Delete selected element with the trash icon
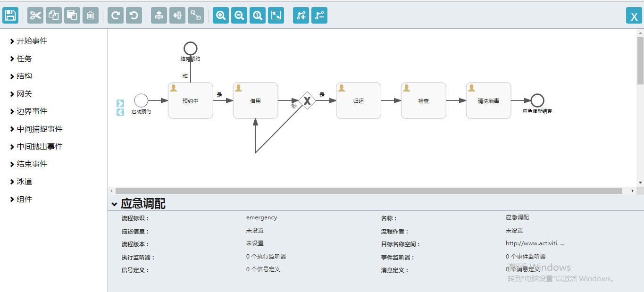 click(x=91, y=15)
